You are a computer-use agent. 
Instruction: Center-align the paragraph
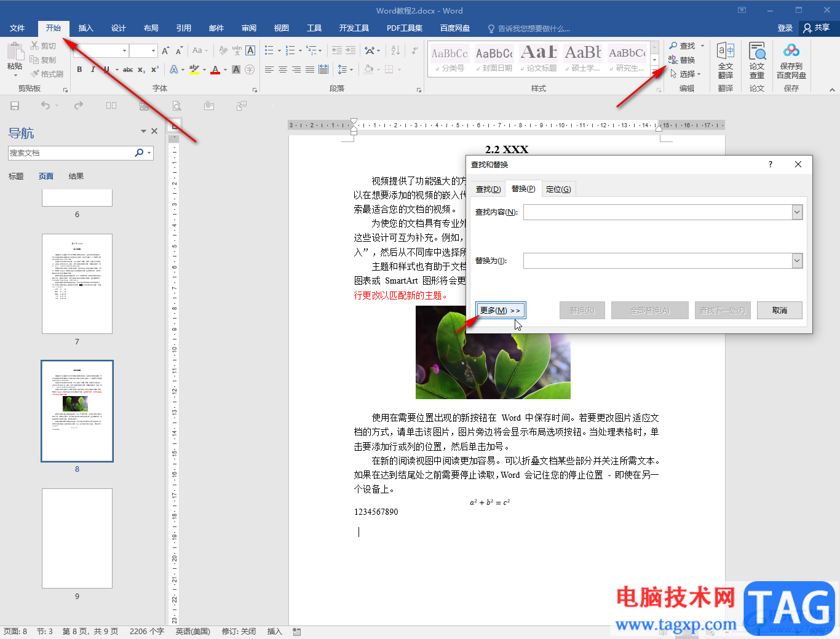click(283, 69)
